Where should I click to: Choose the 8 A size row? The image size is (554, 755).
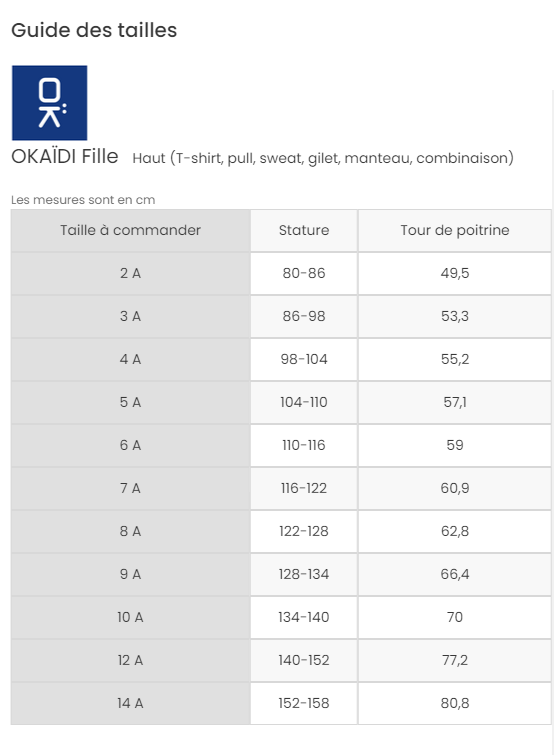click(281, 531)
